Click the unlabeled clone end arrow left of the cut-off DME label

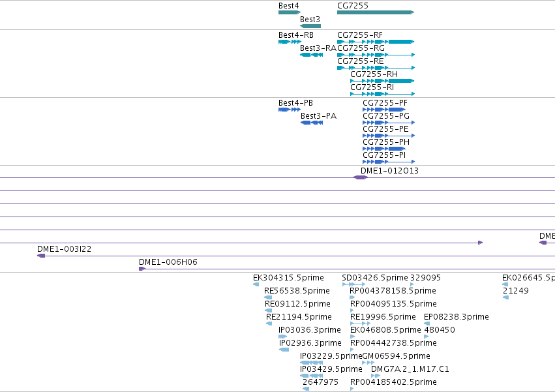[x=480, y=243]
